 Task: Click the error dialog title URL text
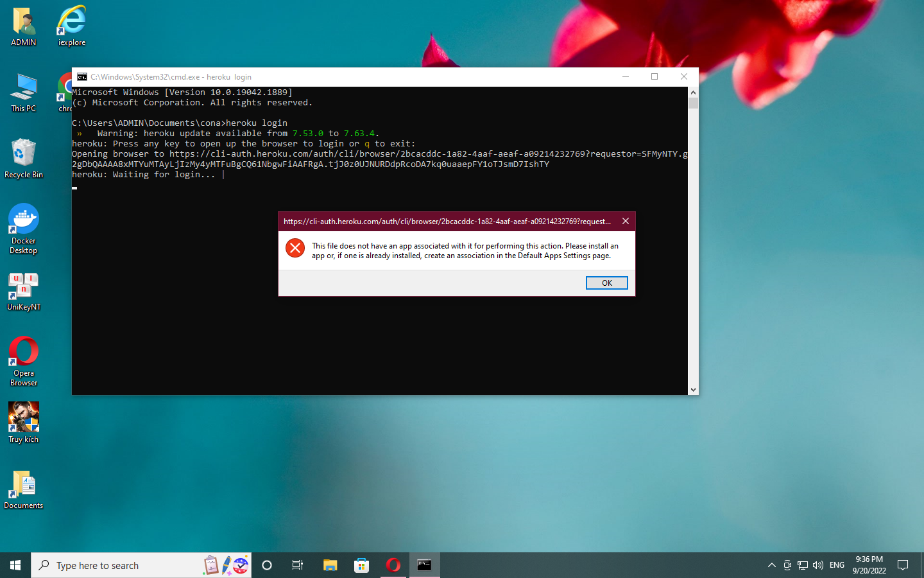tap(447, 222)
